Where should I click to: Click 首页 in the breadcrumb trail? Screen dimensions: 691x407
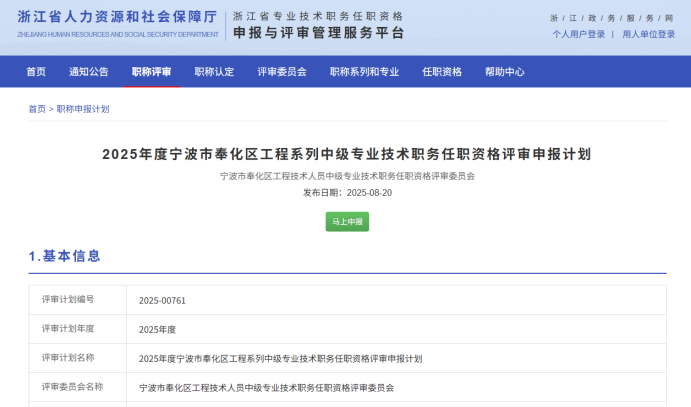coord(36,109)
